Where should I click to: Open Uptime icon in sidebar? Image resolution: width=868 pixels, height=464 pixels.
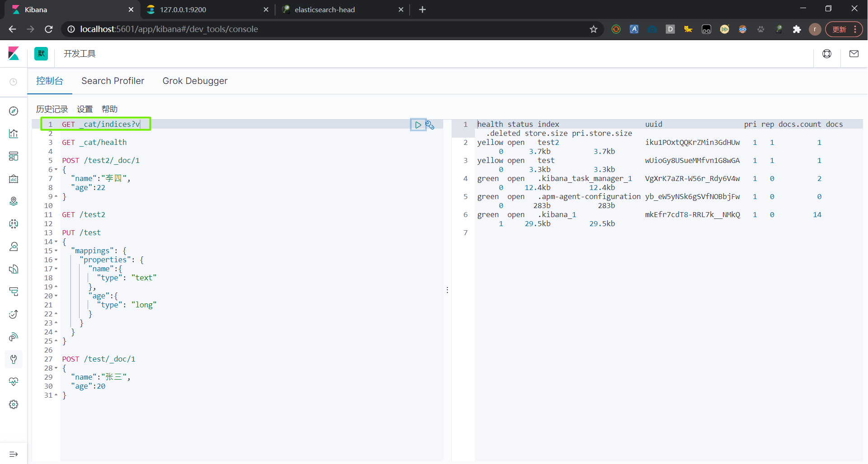14,314
